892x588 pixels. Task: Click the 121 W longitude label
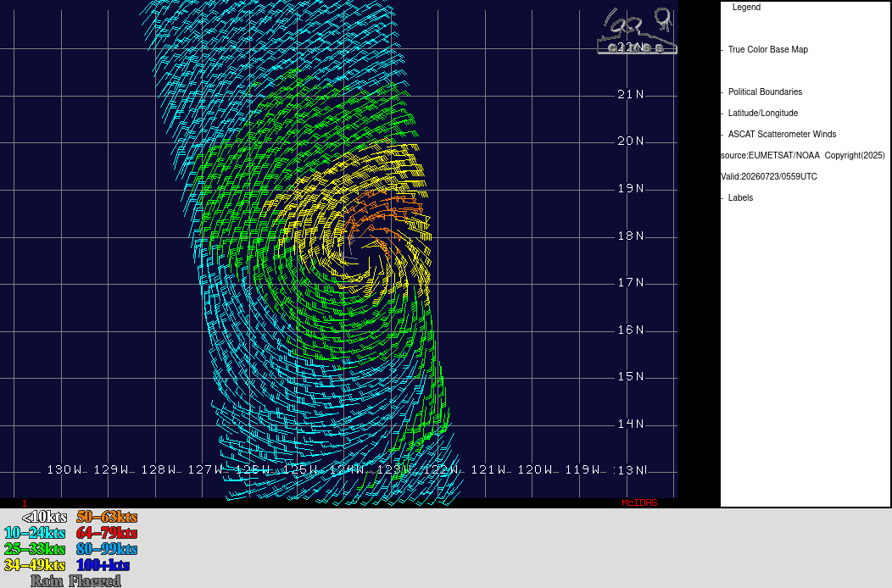488,469
